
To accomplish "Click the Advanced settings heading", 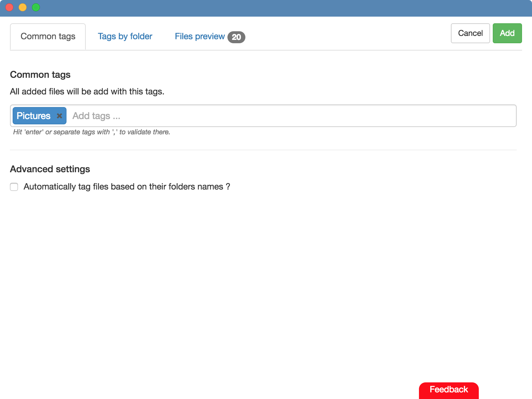I will pos(50,169).
